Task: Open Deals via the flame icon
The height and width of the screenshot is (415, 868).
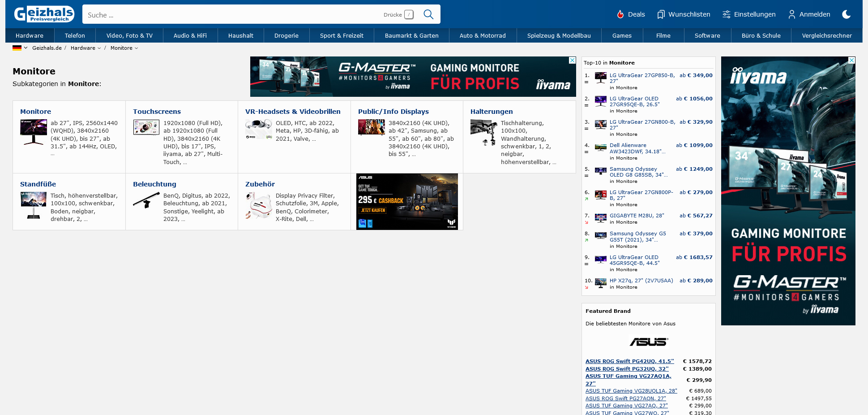Action: [x=620, y=14]
